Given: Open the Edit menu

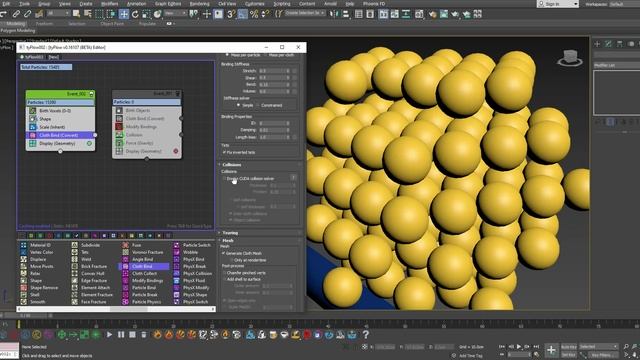Looking at the screenshot, I should (x=6, y=4).
